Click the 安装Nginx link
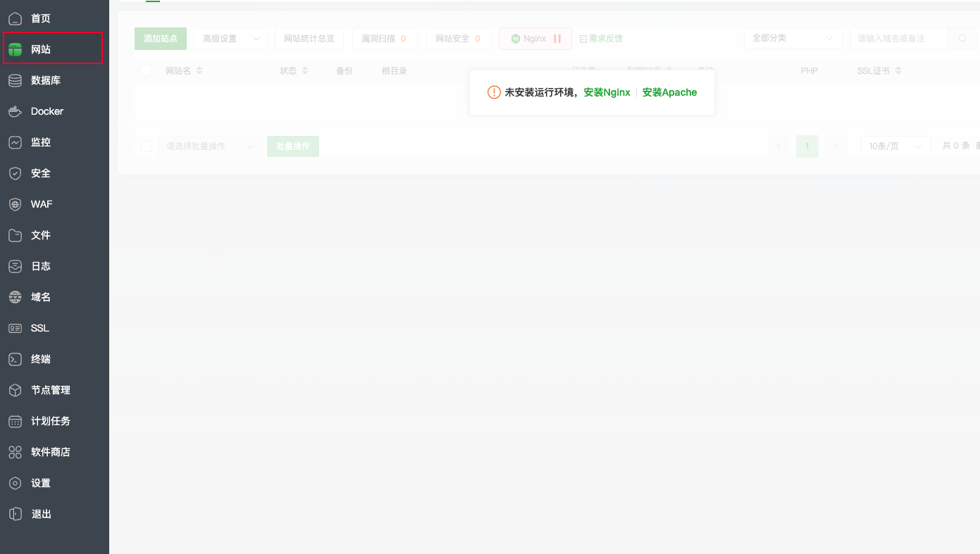The height and width of the screenshot is (554, 980). [x=607, y=92]
